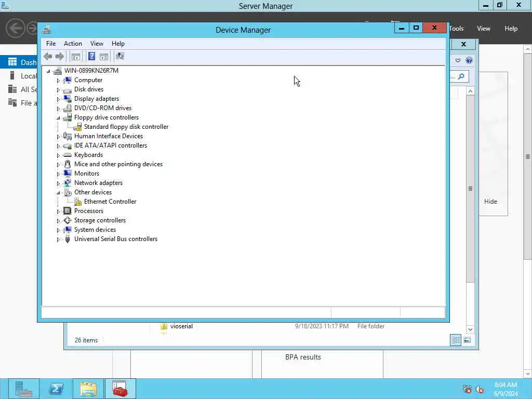The image size is (532, 399).
Task: Open Server Manager's Help menu
Action: coord(511,29)
